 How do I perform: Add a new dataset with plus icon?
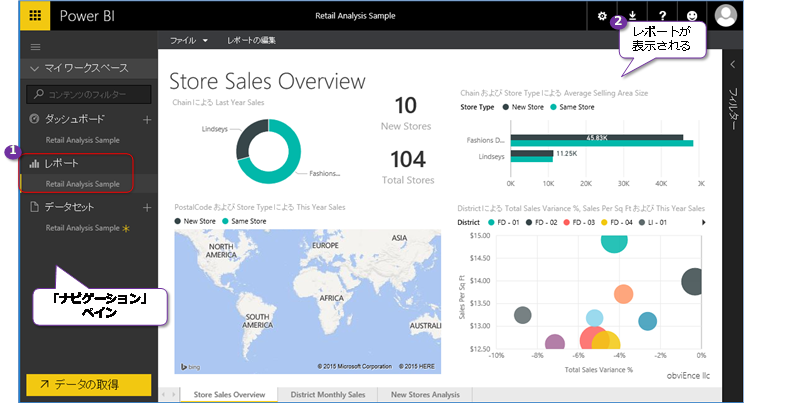pos(147,207)
